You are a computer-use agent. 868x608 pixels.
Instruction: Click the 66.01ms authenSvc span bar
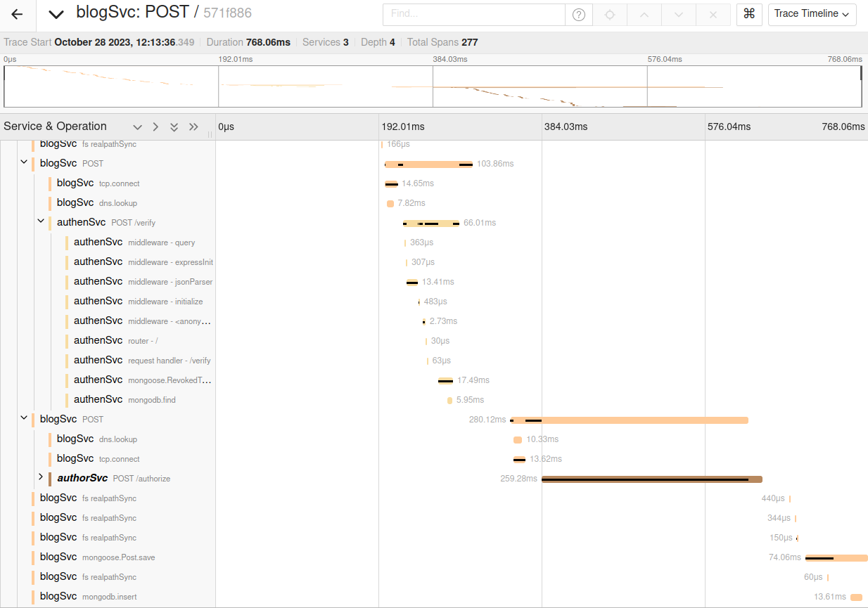pos(431,223)
